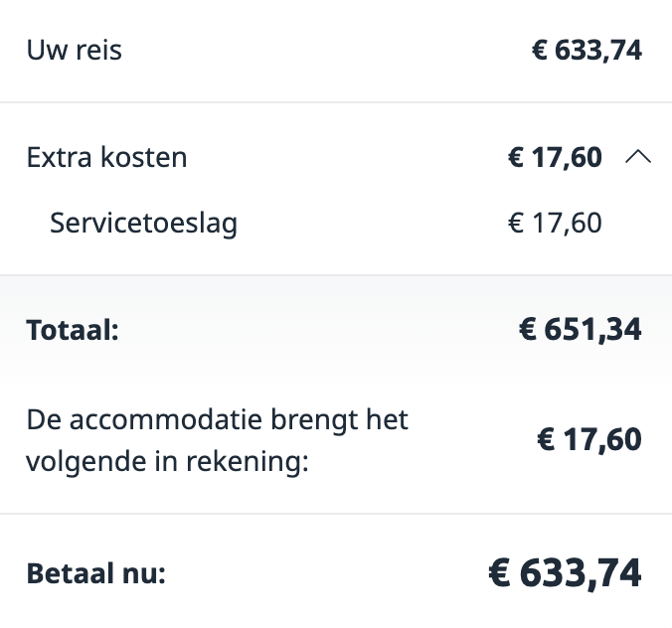Select the bold Extra kosten € 17,60 amount
The height and width of the screenshot is (628, 672).
[555, 157]
